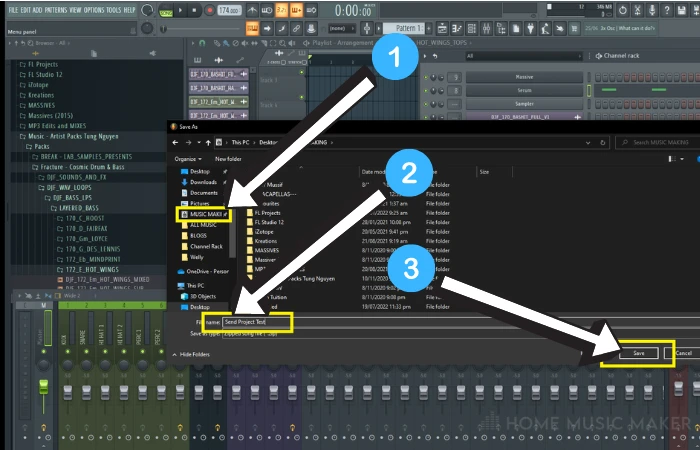
Task: Toggle multilink to controllers icon
Action: pos(296,29)
